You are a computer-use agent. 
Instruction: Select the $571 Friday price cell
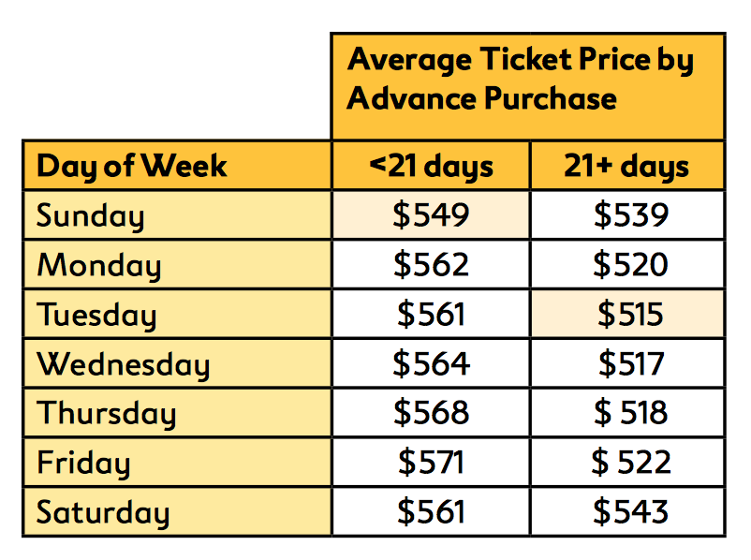tap(431, 462)
